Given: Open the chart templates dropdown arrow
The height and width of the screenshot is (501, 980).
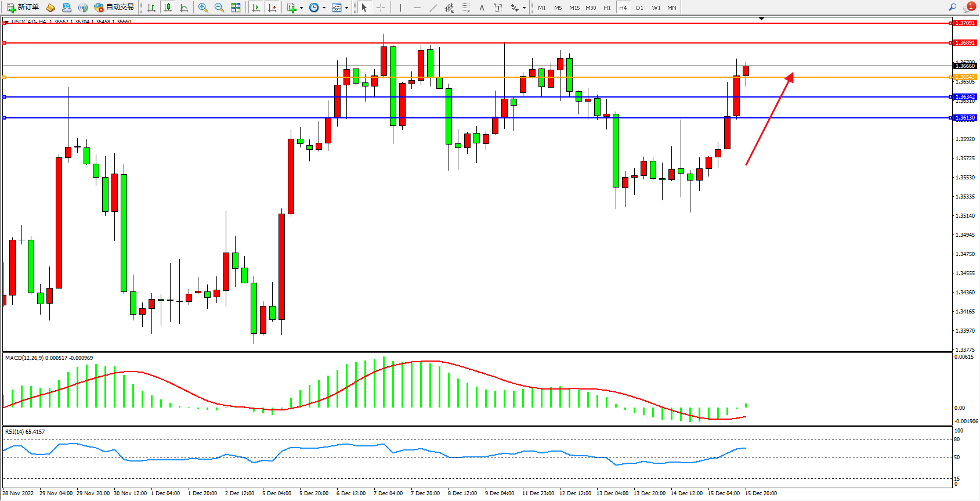Looking at the screenshot, I should click(346, 8).
